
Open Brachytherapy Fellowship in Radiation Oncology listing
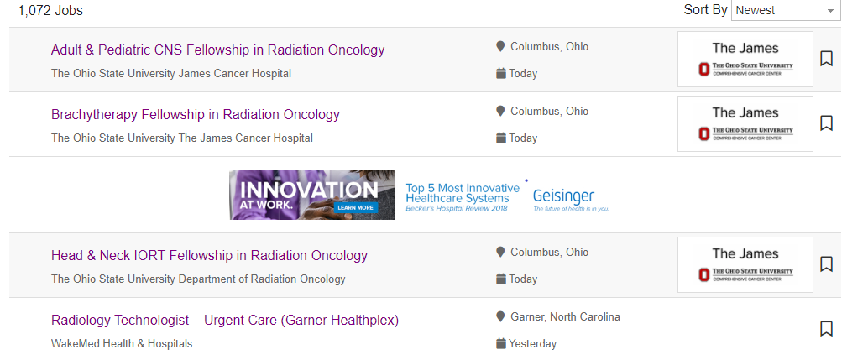pyautogui.click(x=196, y=115)
